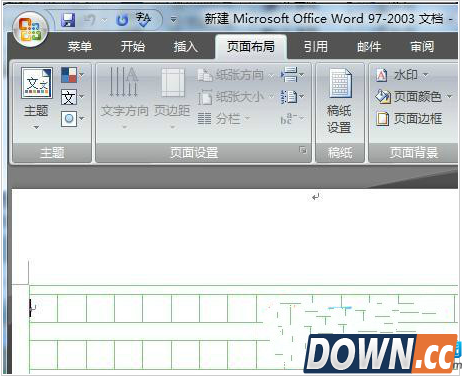
Task: Click the hyphenation icon
Action: 292,118
